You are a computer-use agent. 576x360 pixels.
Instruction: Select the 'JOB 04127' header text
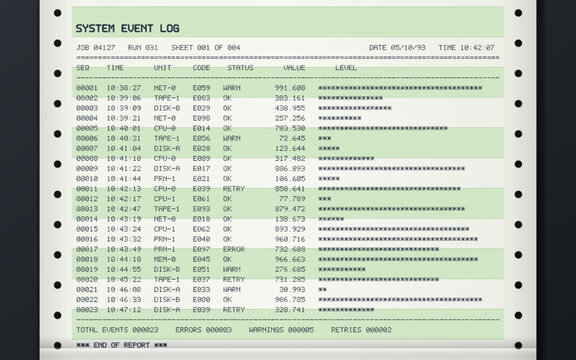pos(96,47)
